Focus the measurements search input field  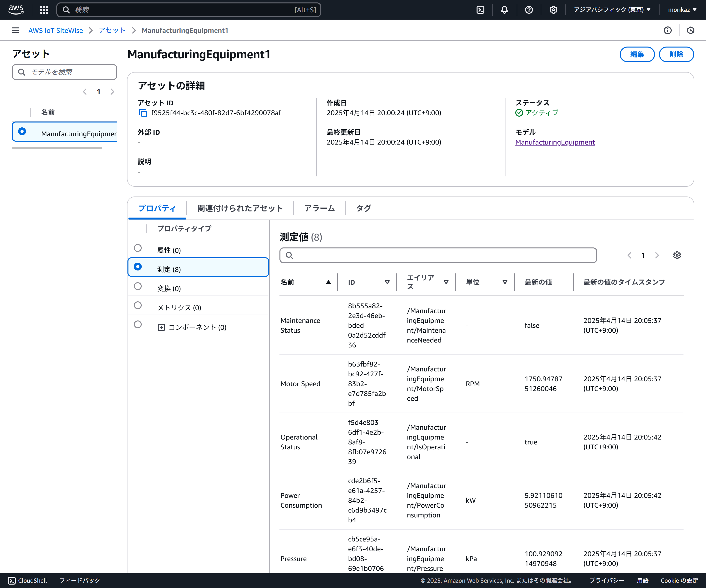(x=438, y=255)
